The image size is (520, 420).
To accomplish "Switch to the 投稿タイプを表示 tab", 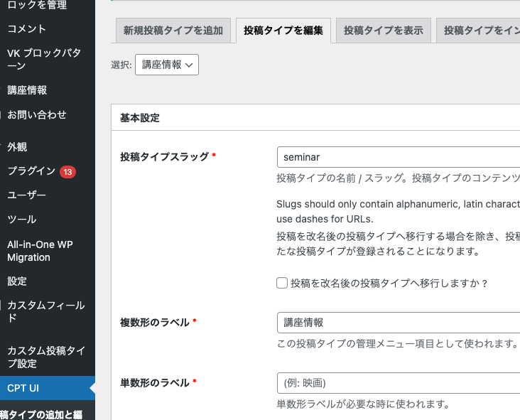I will [x=384, y=31].
